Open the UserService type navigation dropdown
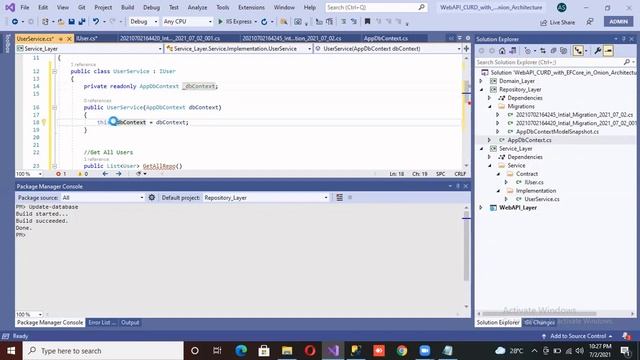Screen dimensions: 640x360 [x=239, y=49]
